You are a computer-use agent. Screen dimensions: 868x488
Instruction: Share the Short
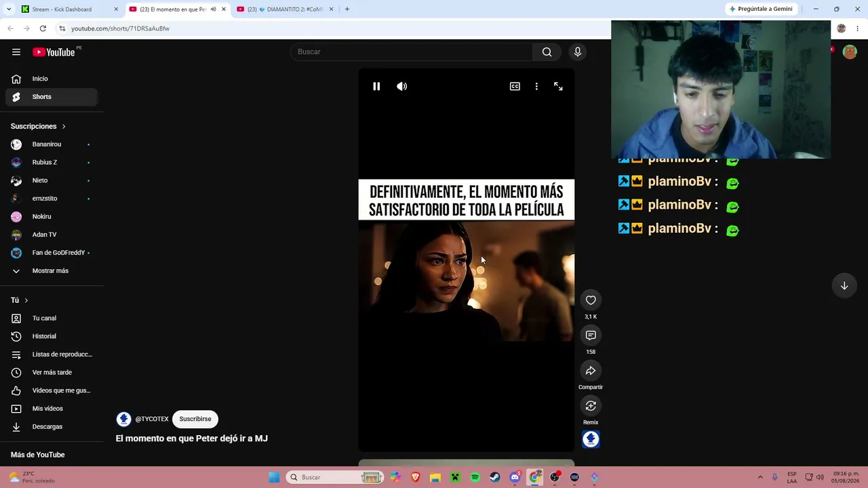pyautogui.click(x=591, y=371)
